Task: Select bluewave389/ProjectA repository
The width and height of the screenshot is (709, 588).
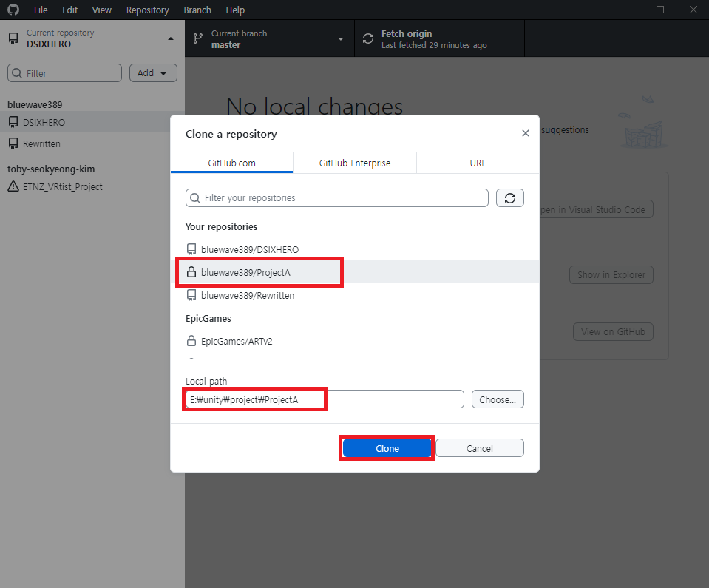Action: point(355,272)
